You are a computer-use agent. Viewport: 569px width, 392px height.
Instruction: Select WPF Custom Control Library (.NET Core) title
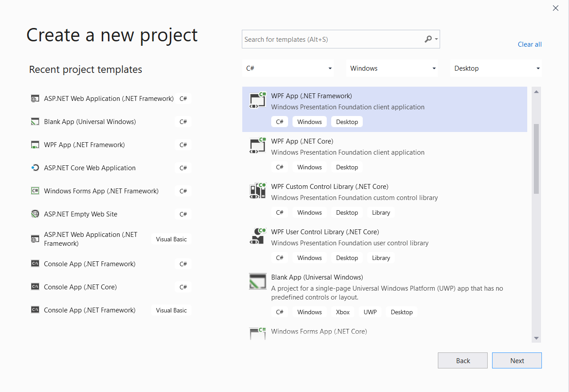coord(330,187)
